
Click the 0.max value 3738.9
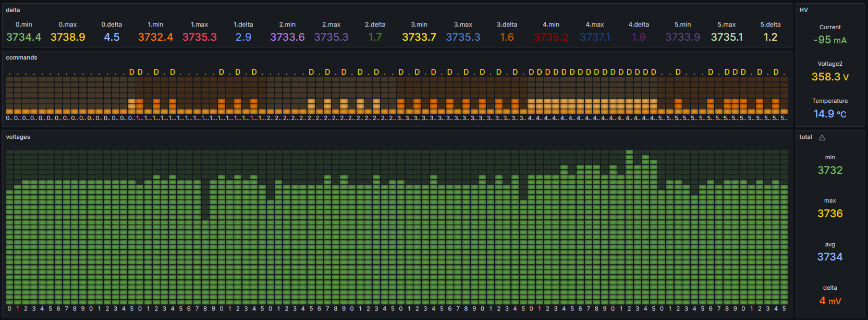68,37
